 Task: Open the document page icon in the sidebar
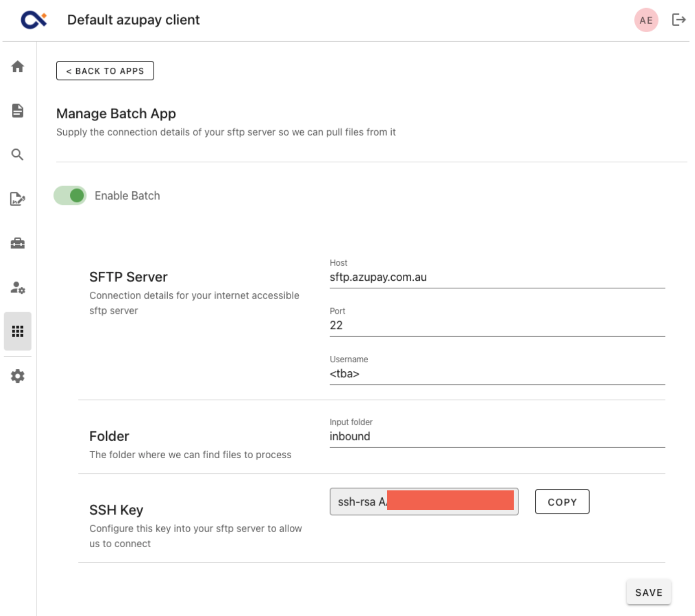pos(18,111)
